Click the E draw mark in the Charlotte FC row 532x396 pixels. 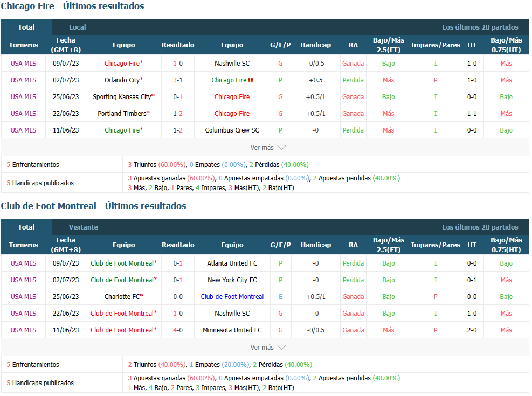(281, 297)
